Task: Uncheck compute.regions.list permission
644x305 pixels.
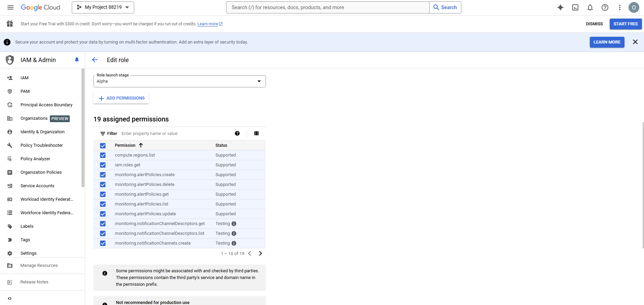Action: coord(103,155)
